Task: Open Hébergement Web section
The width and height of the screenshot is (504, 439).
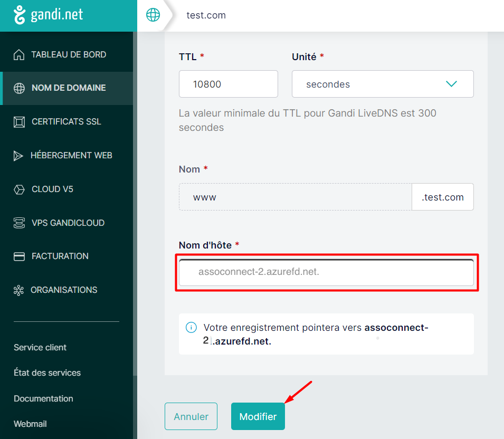Action: click(x=66, y=156)
